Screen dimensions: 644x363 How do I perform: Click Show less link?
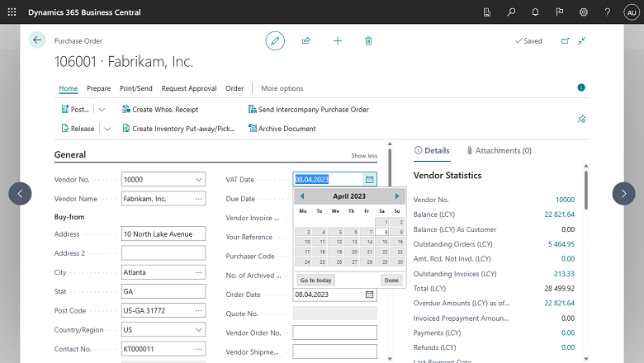point(364,155)
